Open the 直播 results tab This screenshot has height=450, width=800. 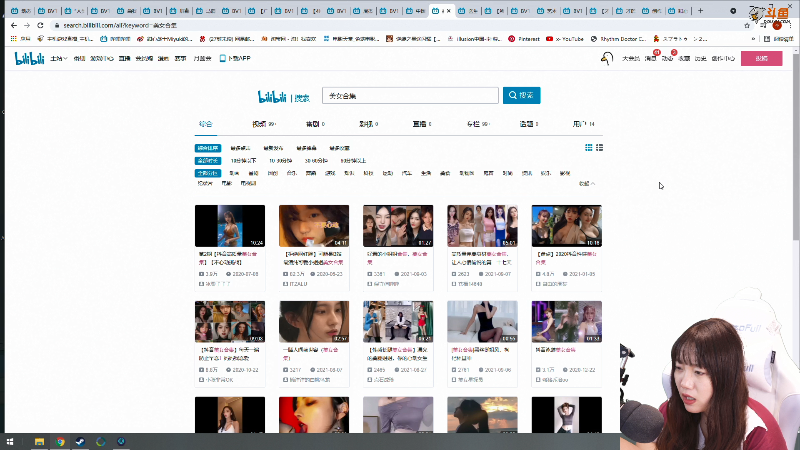point(422,124)
